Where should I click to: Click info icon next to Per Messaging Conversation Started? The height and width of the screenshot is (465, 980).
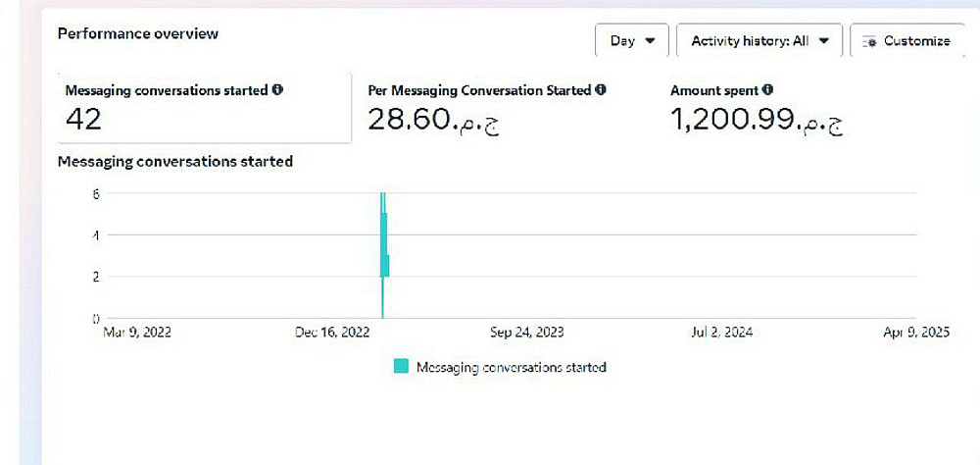click(601, 90)
